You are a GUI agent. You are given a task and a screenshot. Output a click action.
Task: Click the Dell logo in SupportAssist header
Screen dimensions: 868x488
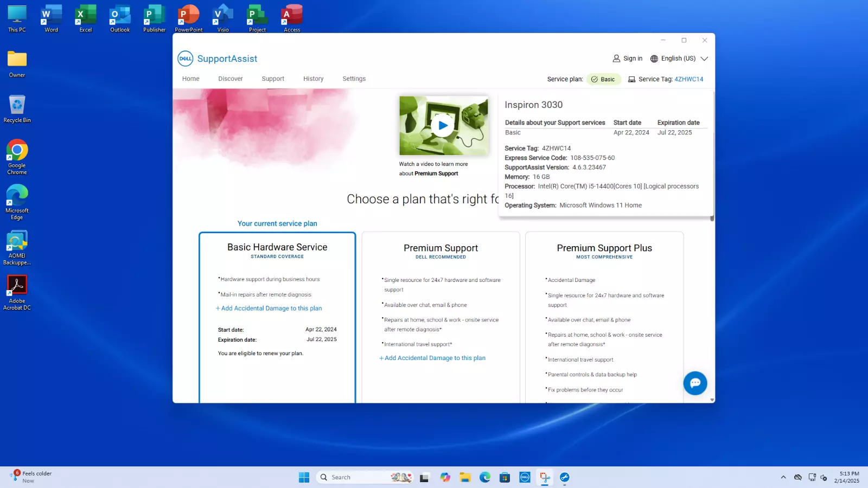pos(186,59)
